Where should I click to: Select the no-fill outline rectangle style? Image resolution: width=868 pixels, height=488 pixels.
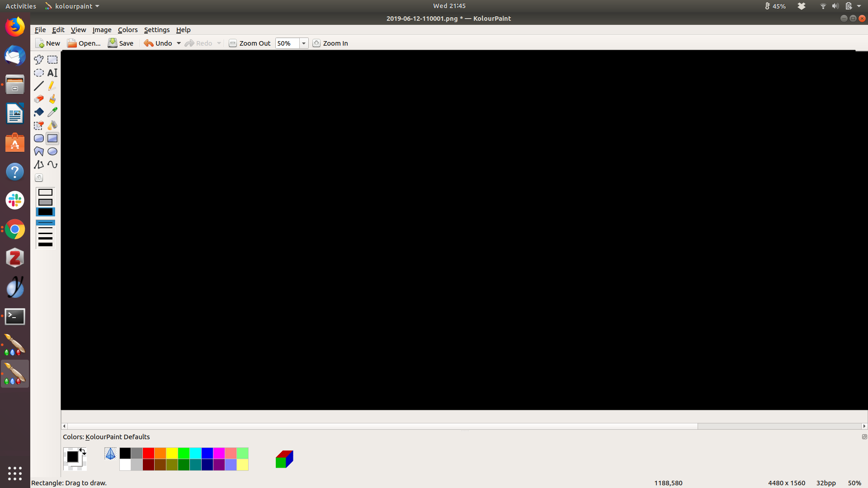(45, 192)
